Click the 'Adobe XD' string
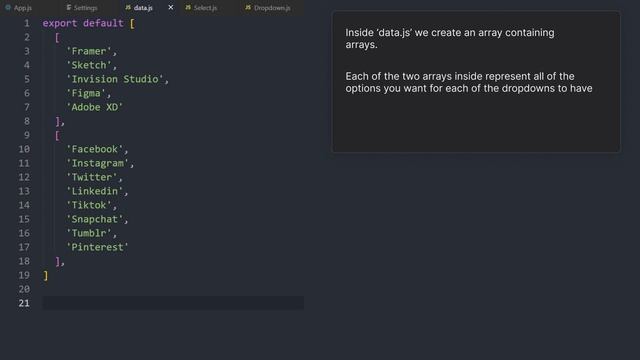The width and height of the screenshot is (640, 360). pos(95,107)
